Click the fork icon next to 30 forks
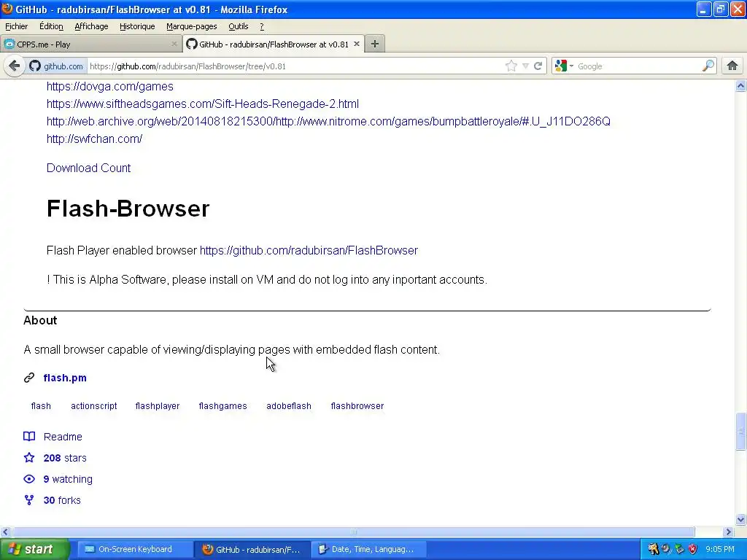The height and width of the screenshot is (560, 747). point(29,500)
